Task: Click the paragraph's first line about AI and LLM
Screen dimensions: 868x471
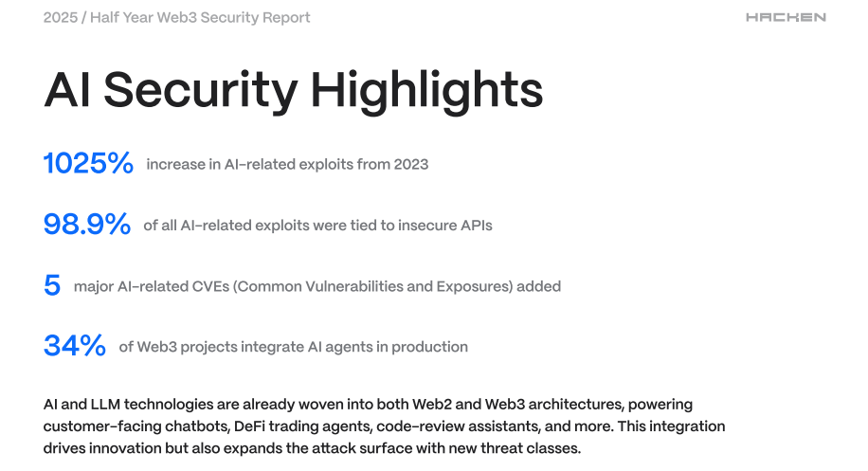Action: [x=368, y=404]
